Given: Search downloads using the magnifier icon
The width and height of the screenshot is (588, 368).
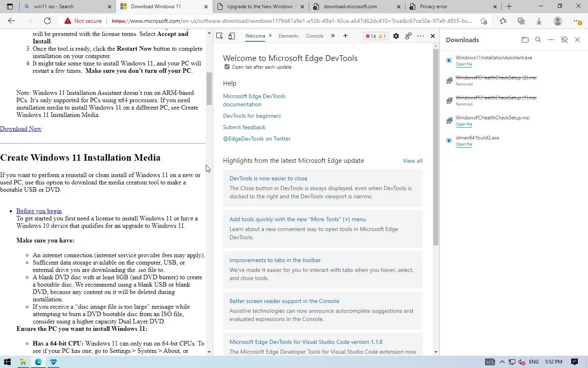Looking at the screenshot, I should point(538,40).
